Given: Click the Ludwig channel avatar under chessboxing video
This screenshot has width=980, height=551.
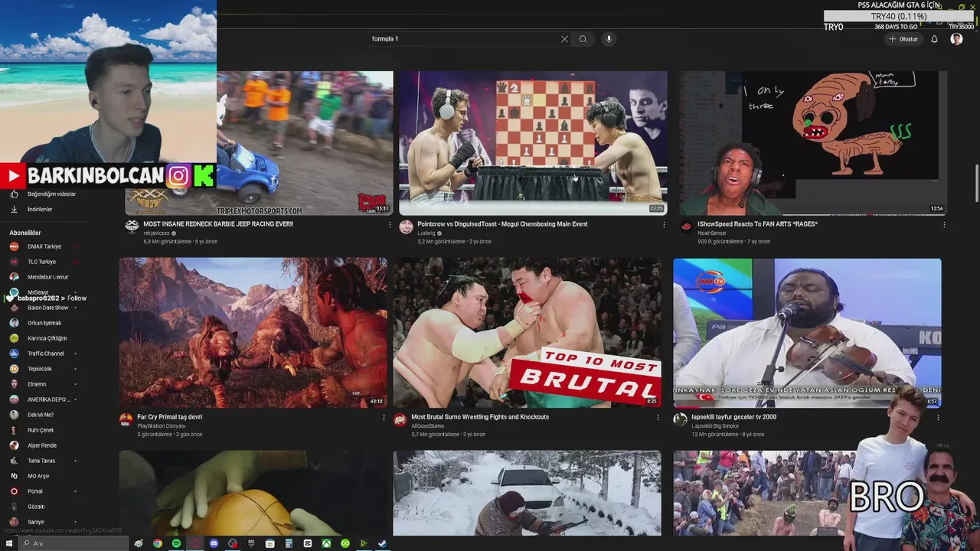Looking at the screenshot, I should (406, 227).
